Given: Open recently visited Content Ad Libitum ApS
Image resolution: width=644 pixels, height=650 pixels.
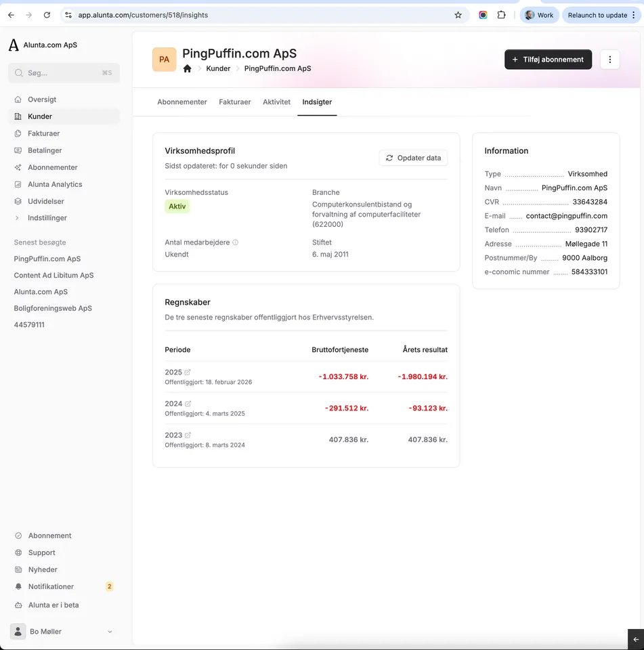Looking at the screenshot, I should pos(54,276).
